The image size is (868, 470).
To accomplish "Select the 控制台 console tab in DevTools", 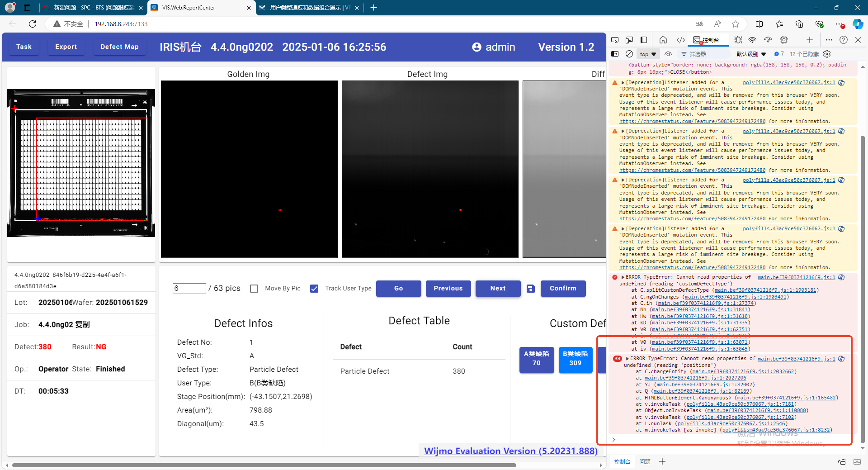I will (708, 40).
